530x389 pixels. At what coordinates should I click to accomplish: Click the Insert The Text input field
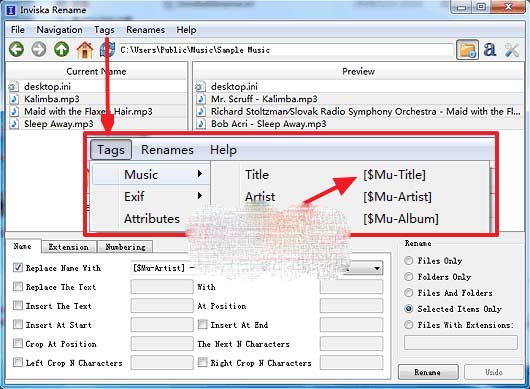[x=162, y=306]
